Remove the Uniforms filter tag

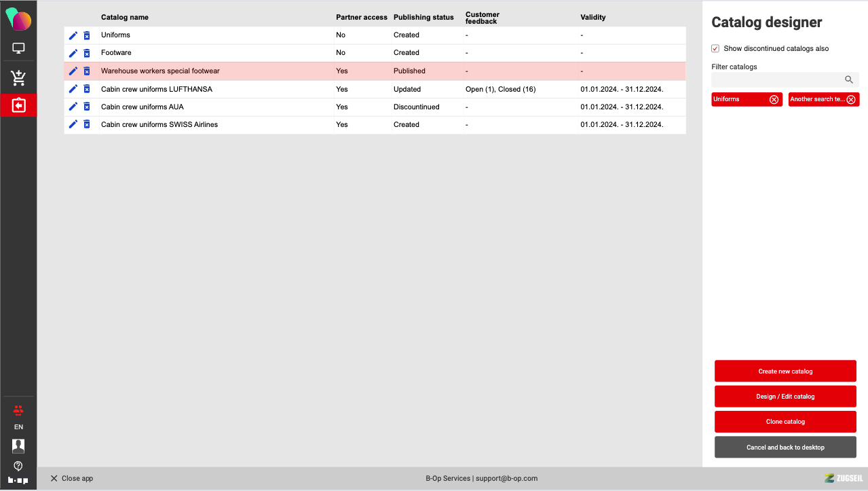click(x=774, y=100)
